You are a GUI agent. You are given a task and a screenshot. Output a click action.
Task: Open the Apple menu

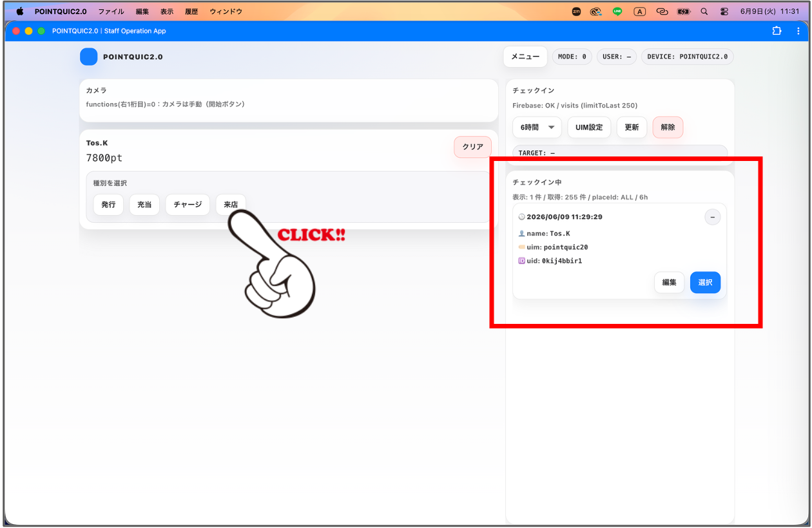(19, 12)
